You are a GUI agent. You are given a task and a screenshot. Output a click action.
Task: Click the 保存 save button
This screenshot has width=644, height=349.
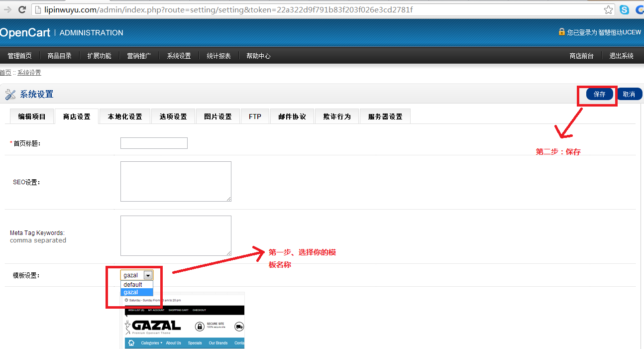(599, 94)
